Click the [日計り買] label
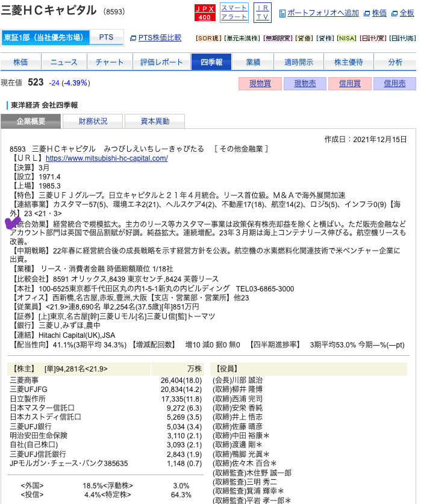Screen dimensions: 421x504 [x=373, y=39]
